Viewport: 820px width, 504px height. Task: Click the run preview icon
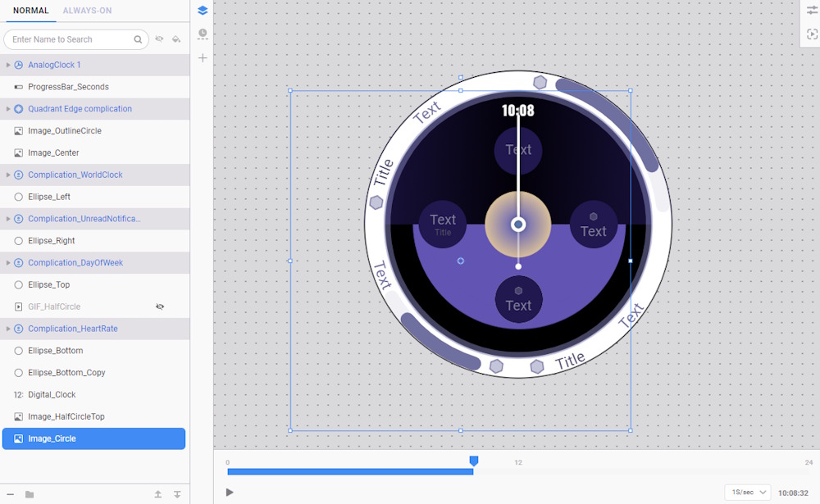[x=812, y=34]
